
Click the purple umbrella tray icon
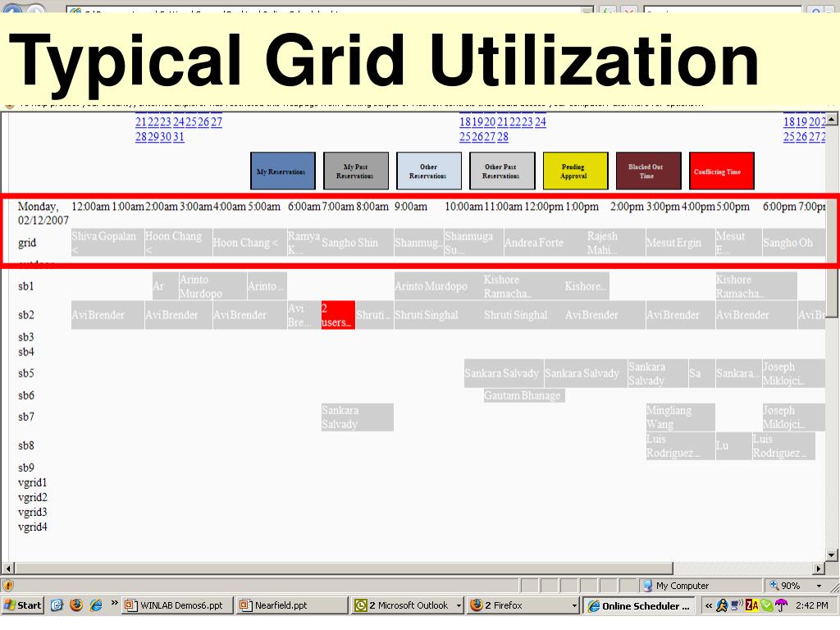782,605
